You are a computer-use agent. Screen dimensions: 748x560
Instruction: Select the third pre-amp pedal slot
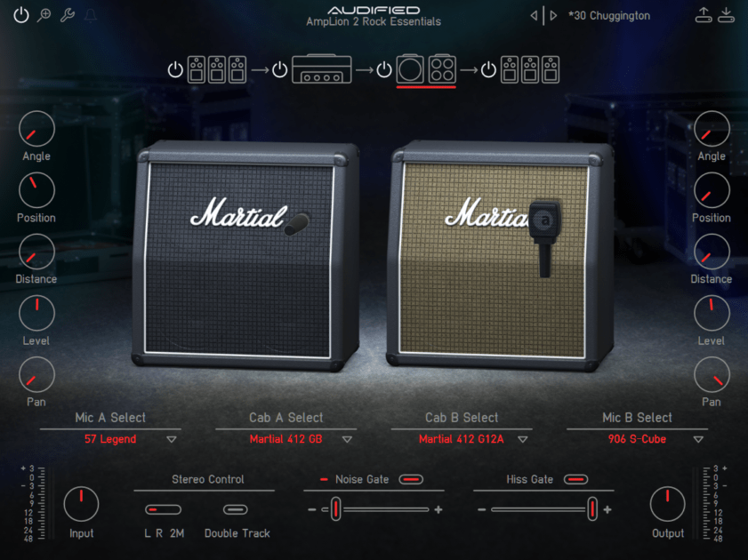pos(237,69)
